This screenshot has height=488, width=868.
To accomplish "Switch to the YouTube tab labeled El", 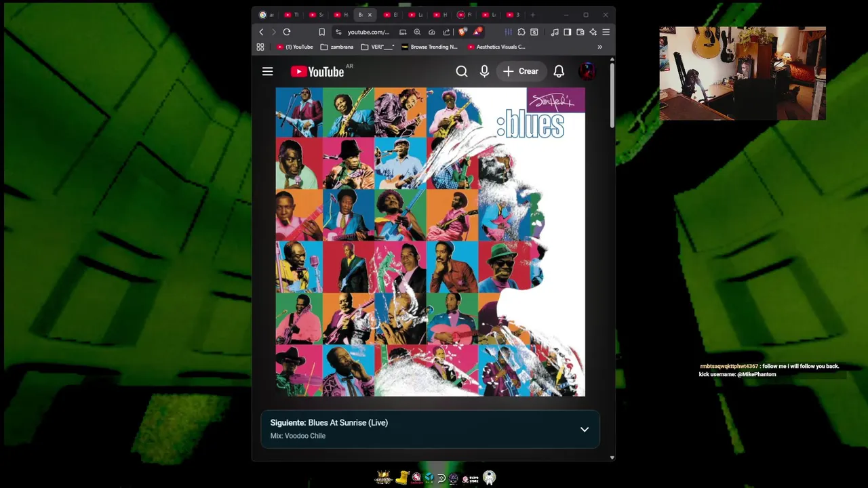I will [391, 15].
